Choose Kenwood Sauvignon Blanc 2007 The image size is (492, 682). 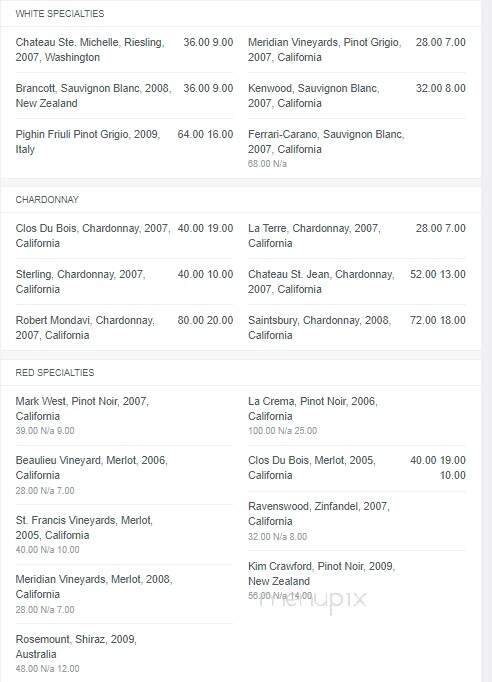click(357, 96)
